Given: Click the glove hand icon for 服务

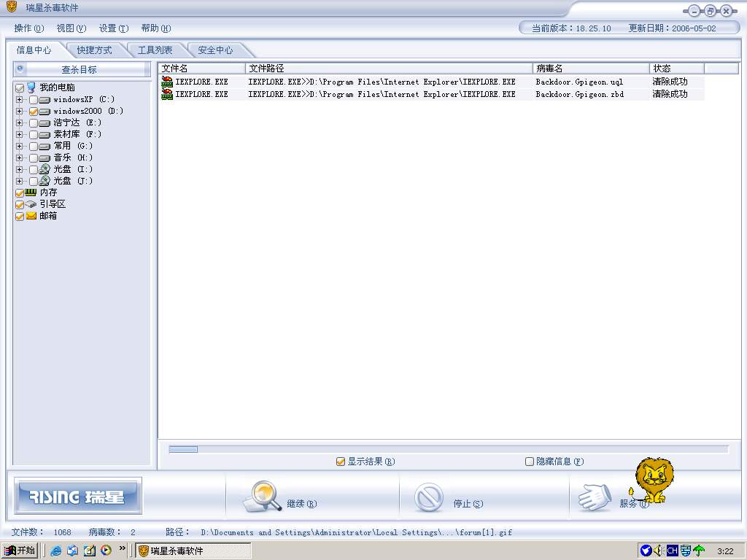Looking at the screenshot, I should 595,497.
